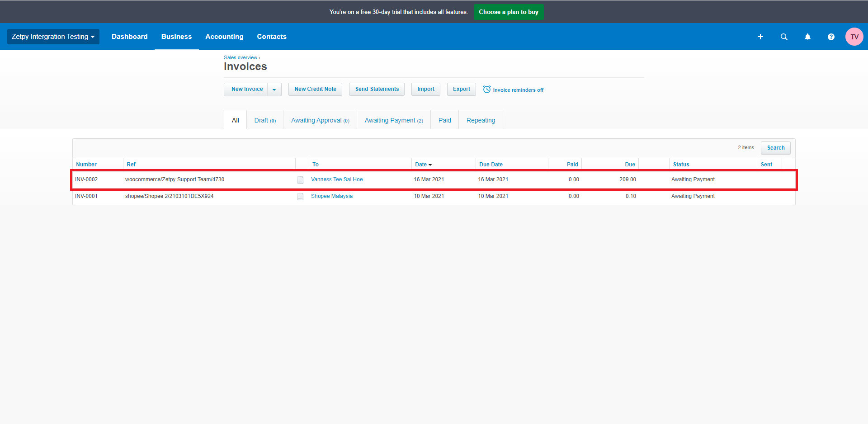Click the Export button
The width and height of the screenshot is (868, 424).
coord(461,89)
